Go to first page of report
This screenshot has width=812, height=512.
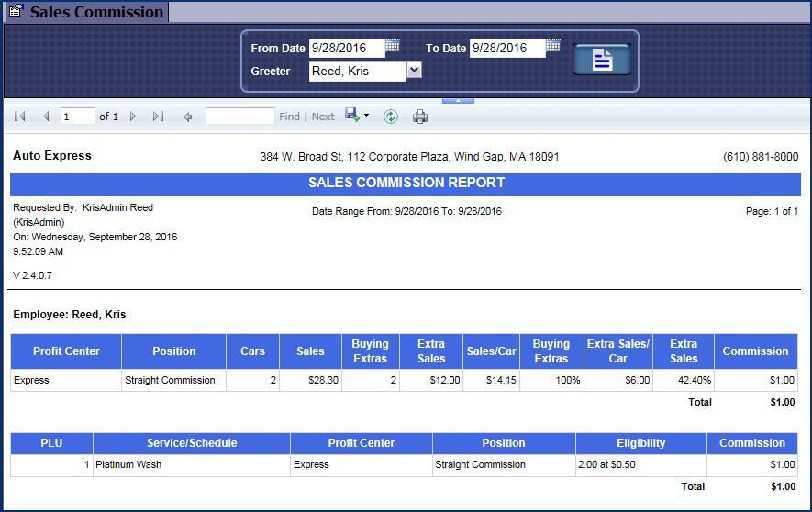(x=20, y=117)
